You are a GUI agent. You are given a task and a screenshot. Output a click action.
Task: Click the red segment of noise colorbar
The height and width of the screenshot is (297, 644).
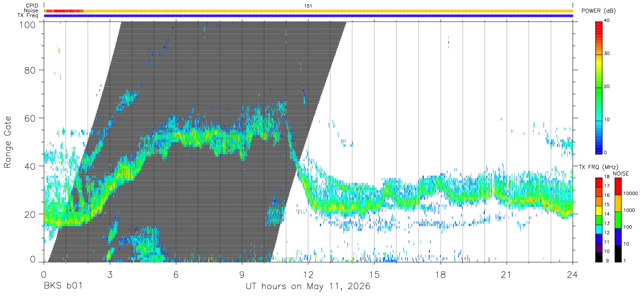tap(618, 186)
